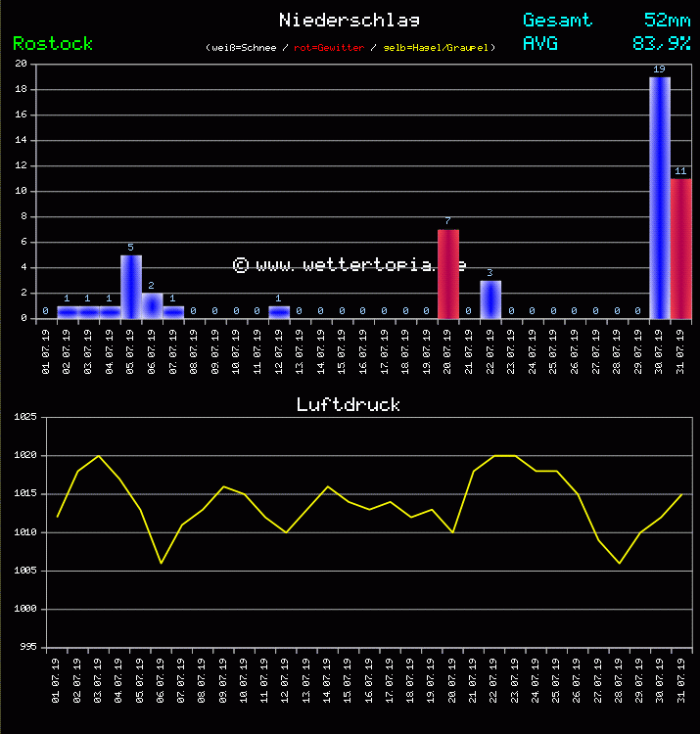Click pressure line low point near 1006 on 06.07.19
The width and height of the screenshot is (700, 734).
pos(162,563)
